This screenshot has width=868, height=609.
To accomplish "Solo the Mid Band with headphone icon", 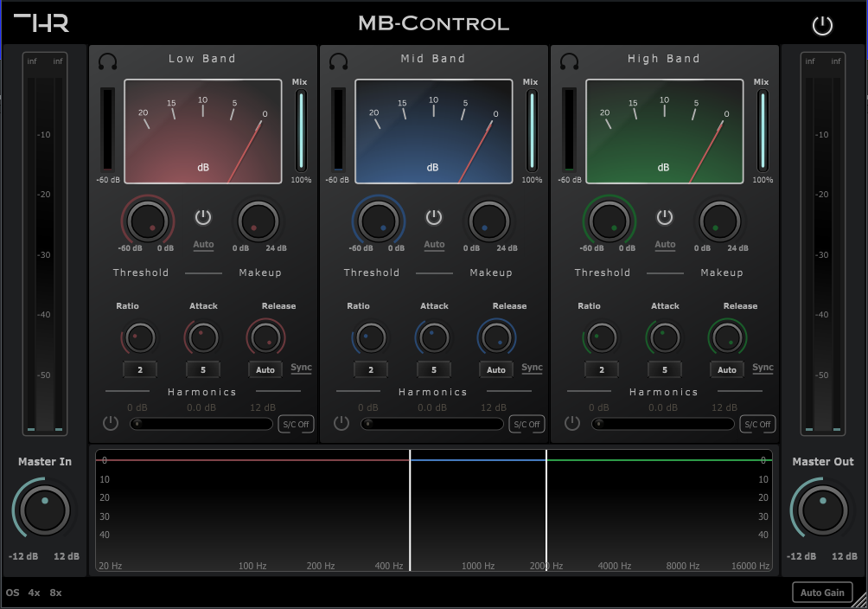I will click(338, 61).
